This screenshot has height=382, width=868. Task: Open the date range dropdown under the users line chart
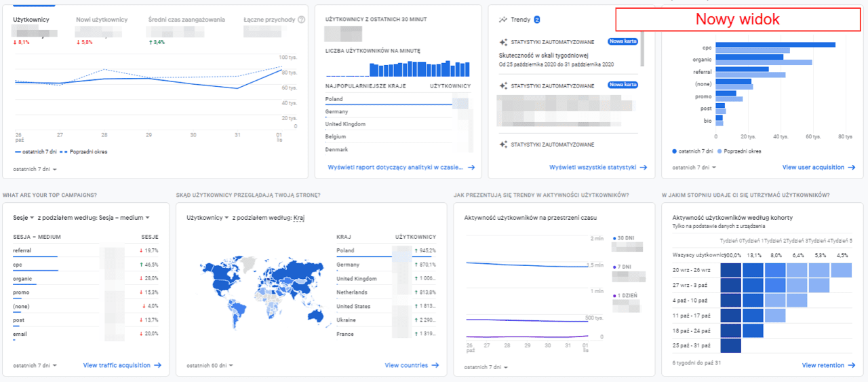[x=35, y=169]
